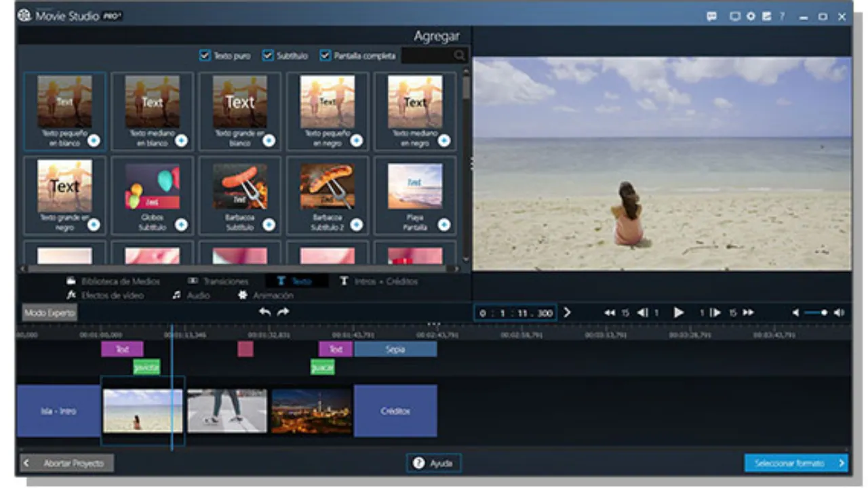
Task: Toggle the 'Pantalla completa' checkbox
Action: 325,56
